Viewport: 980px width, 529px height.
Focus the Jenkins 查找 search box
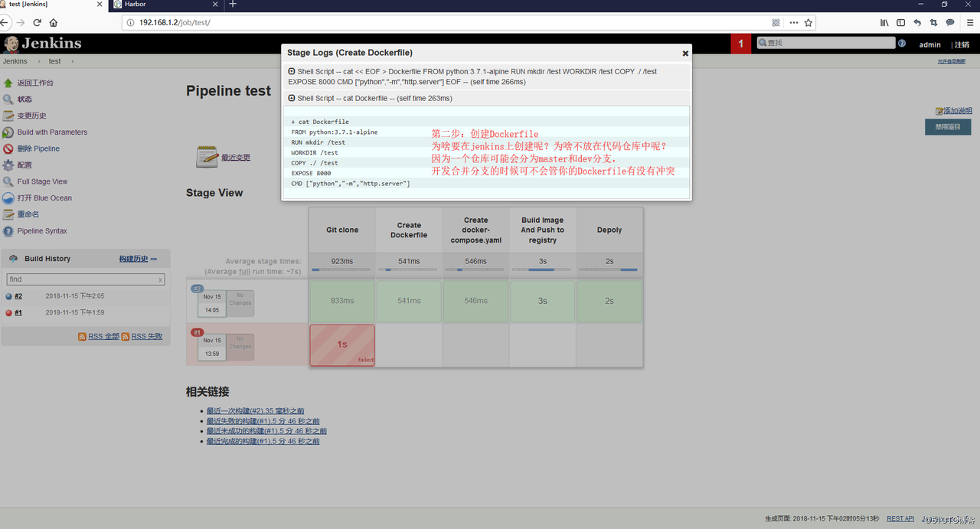[x=825, y=43]
